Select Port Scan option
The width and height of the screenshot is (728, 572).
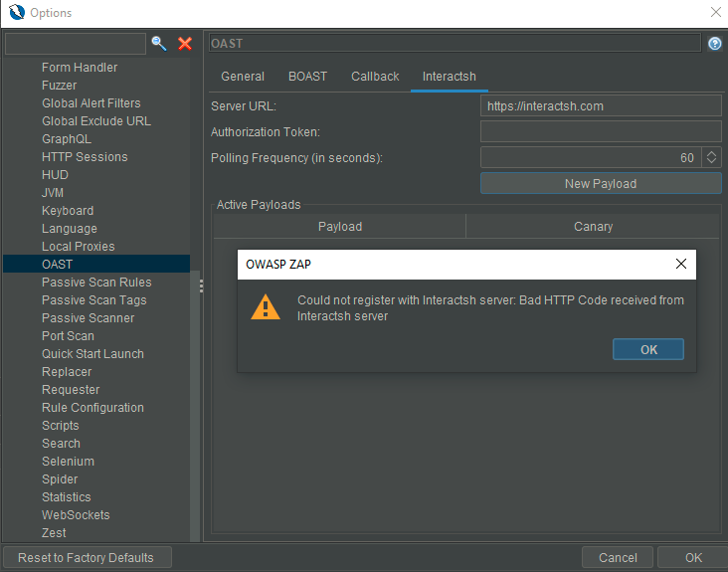[68, 335]
